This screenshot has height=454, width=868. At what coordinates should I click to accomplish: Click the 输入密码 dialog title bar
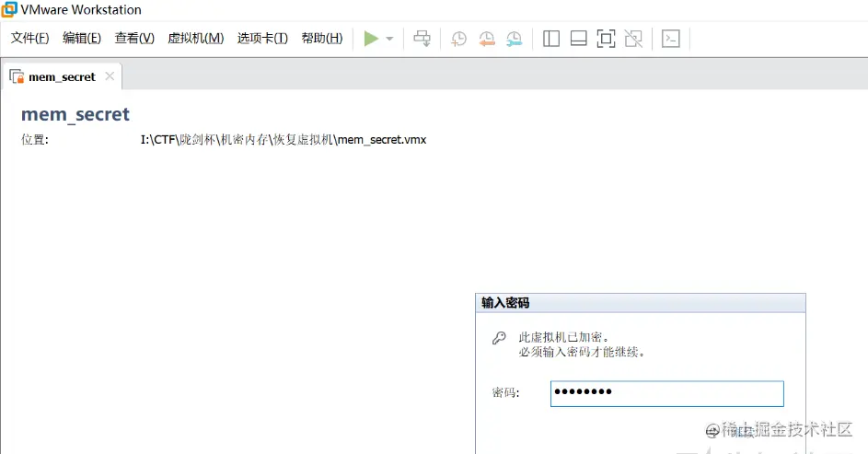pyautogui.click(x=641, y=303)
